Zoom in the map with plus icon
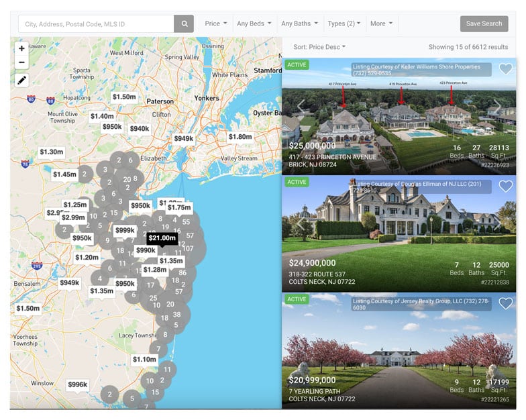This screenshot has height=420, width=526. [x=21, y=48]
